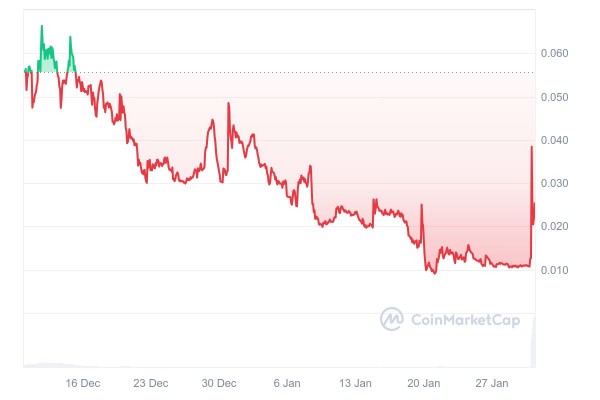Click the dotted opening price reference line
Screen dimensions: 600x400
coord(300,72)
